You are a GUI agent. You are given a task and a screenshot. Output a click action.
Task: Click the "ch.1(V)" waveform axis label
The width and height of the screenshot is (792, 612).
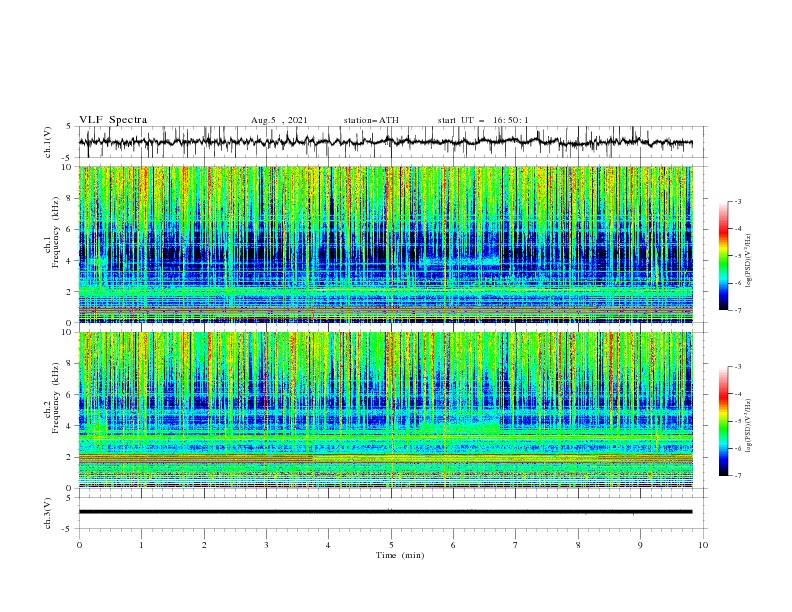pos(48,142)
